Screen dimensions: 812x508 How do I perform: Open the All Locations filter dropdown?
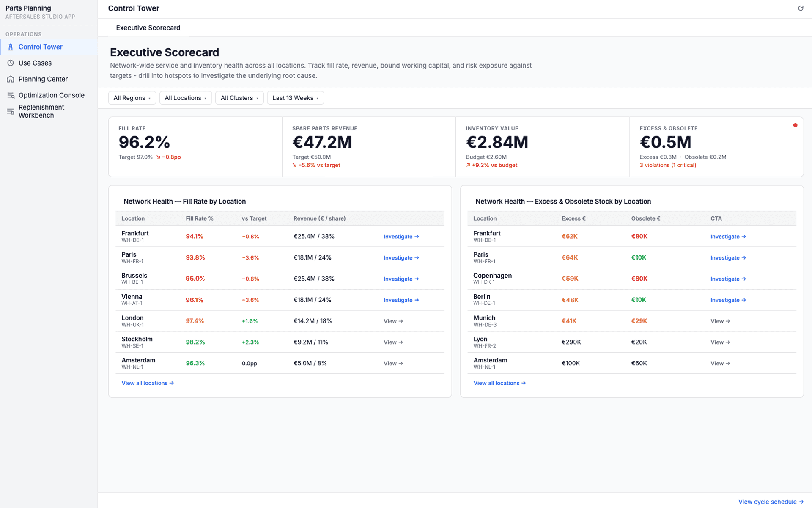(186, 98)
